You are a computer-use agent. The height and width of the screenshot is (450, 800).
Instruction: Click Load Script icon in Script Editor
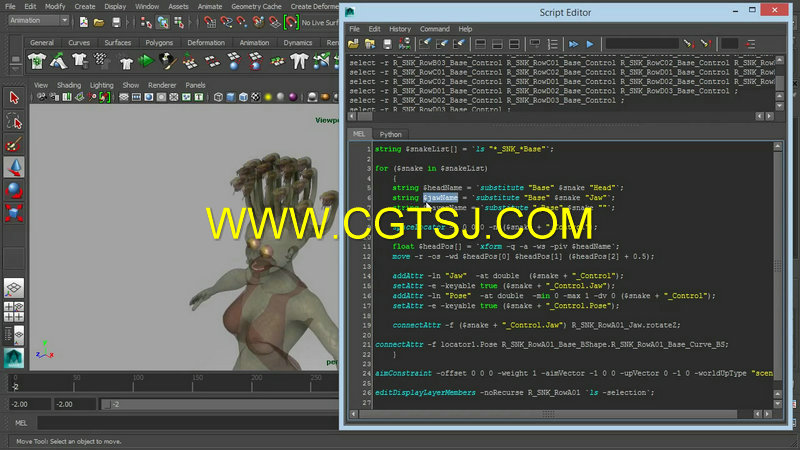(354, 44)
